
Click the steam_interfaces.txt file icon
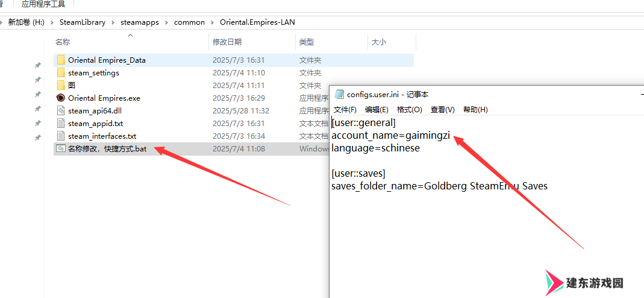[x=61, y=136]
